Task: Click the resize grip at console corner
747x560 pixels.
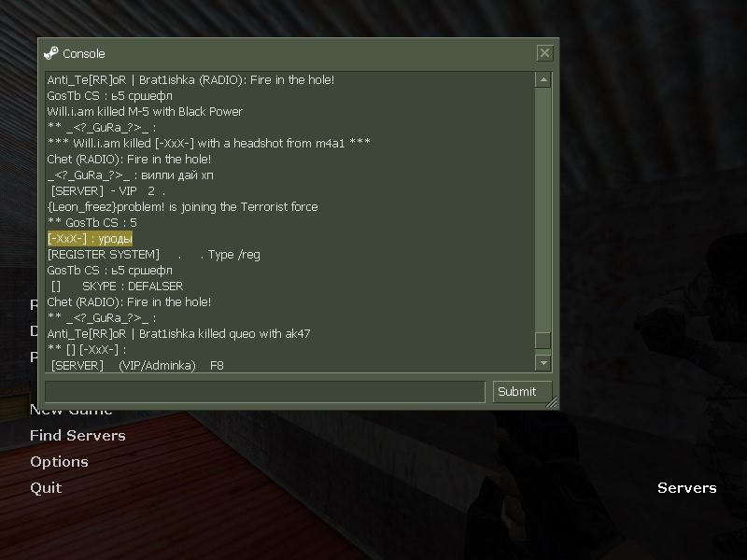Action: pos(551,402)
